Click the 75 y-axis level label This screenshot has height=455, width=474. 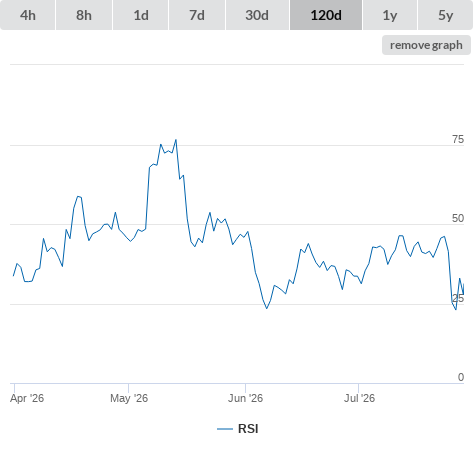click(x=458, y=139)
